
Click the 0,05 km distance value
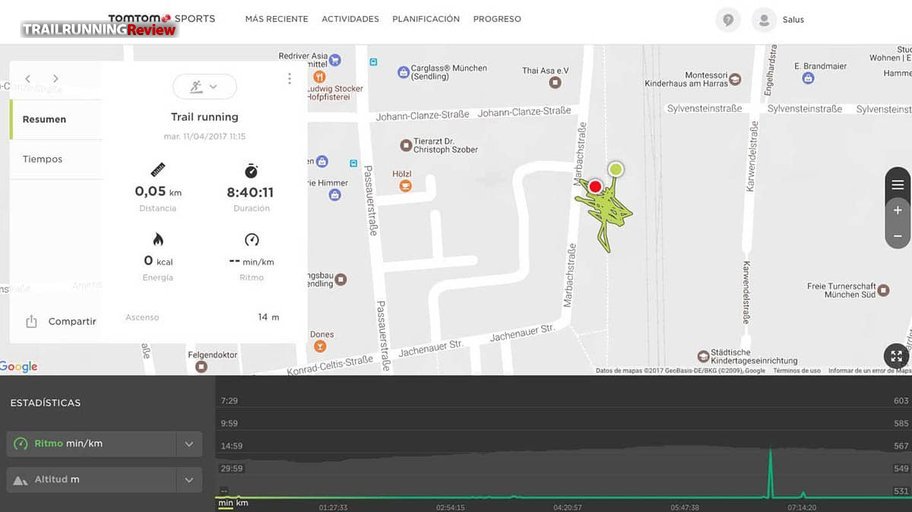[158, 191]
